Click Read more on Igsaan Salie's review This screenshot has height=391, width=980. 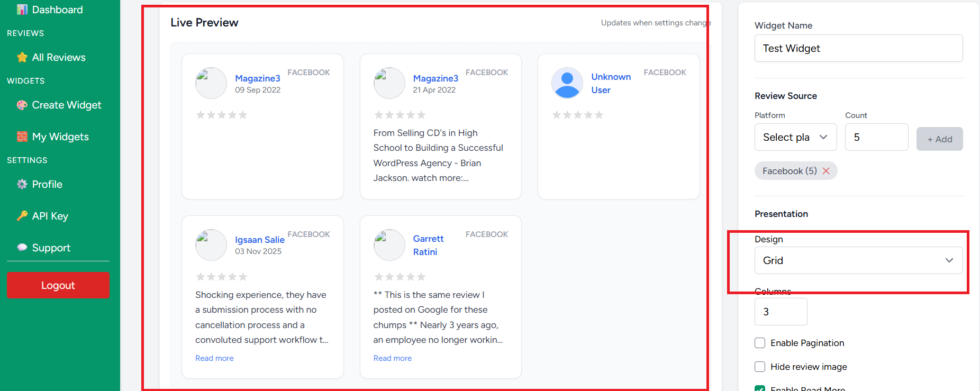click(x=214, y=358)
